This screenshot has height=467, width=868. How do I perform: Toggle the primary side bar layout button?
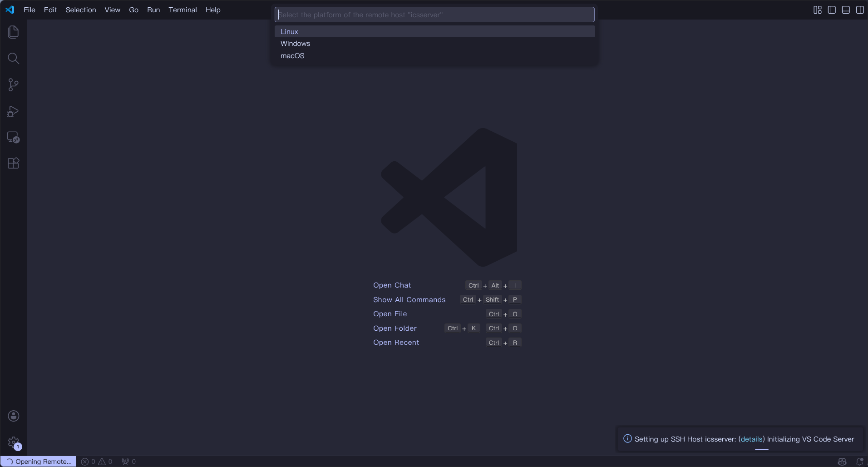click(832, 10)
